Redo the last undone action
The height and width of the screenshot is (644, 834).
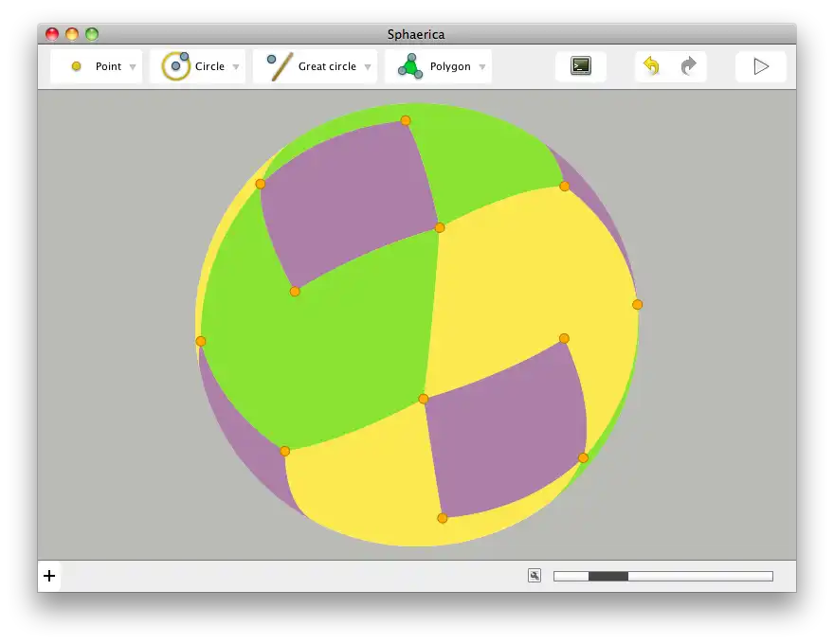pyautogui.click(x=689, y=66)
